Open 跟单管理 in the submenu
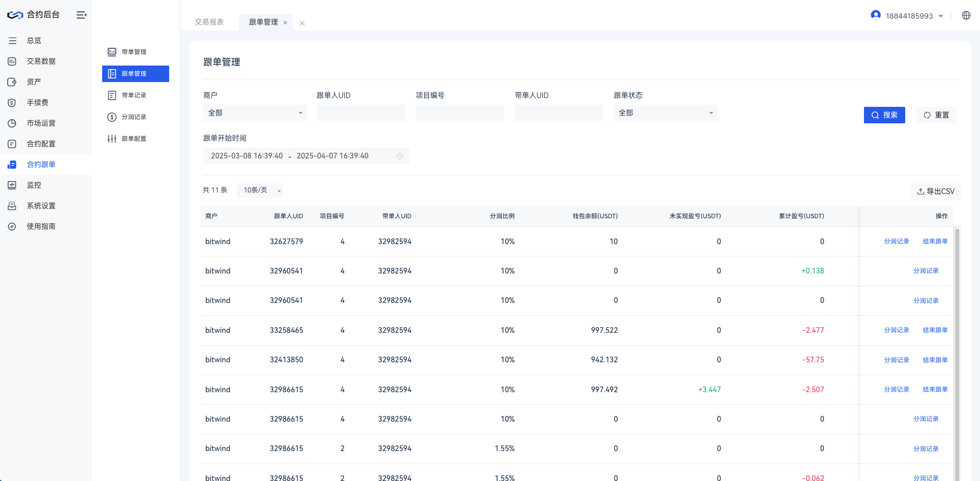This screenshot has height=481, width=980. [x=136, y=74]
